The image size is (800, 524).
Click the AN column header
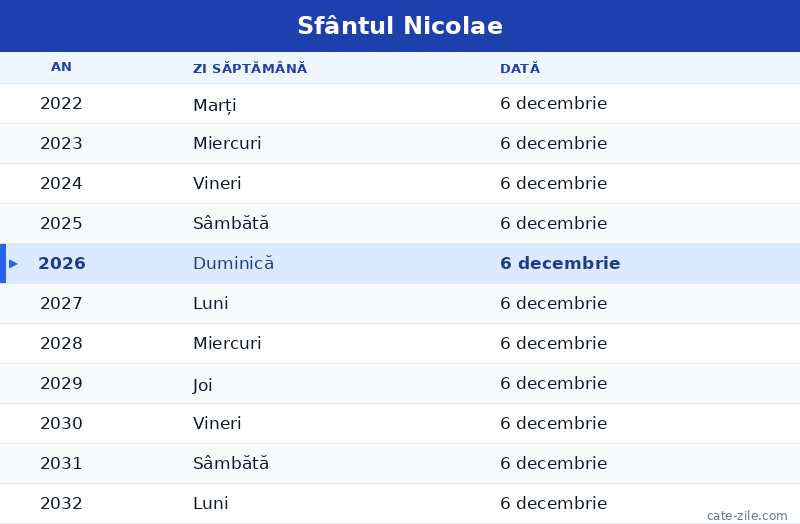[61, 67]
